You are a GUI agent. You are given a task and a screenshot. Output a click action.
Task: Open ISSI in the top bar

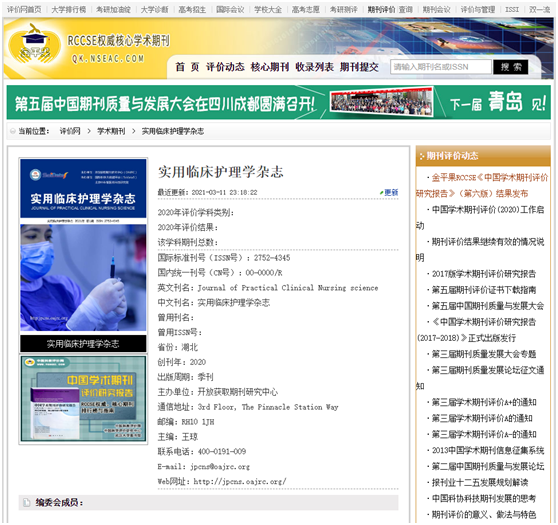(x=512, y=10)
